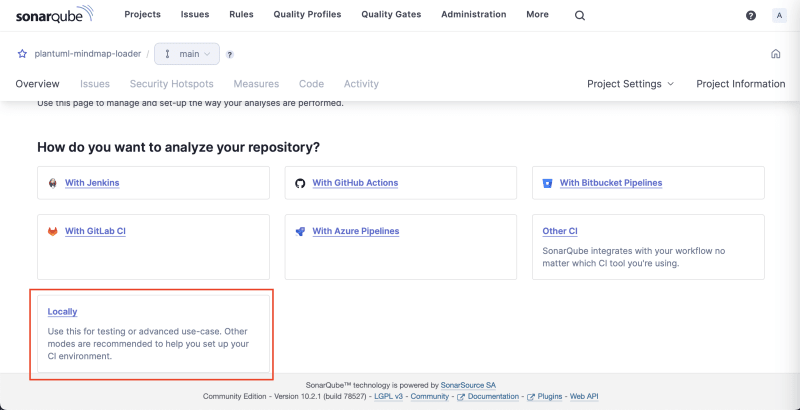Choose With GitHub Actions
The width and height of the screenshot is (800, 410).
[x=355, y=183]
